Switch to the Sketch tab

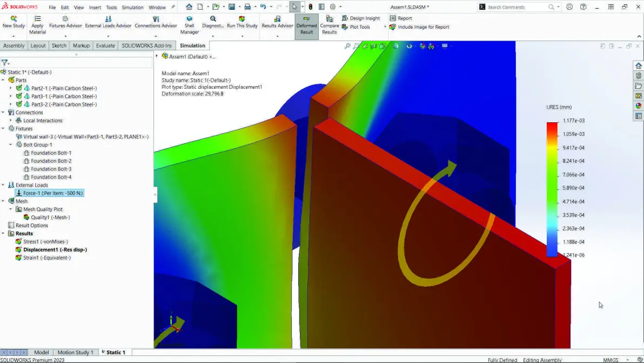[59, 45]
